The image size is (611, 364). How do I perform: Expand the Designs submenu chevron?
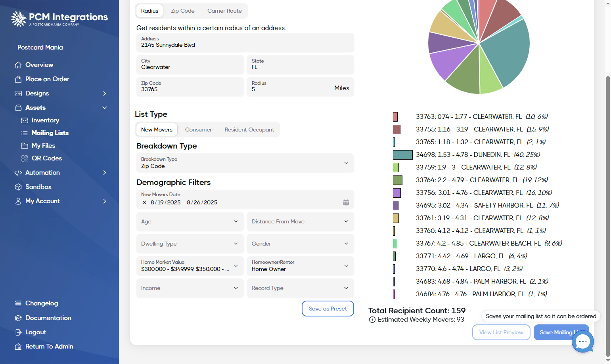tap(105, 93)
